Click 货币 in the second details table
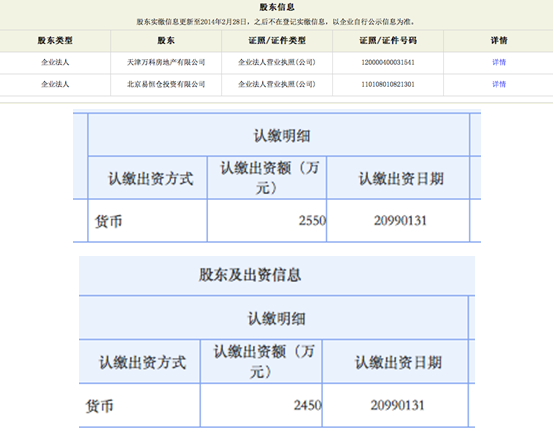The height and width of the screenshot is (432, 554). pyautogui.click(x=99, y=406)
